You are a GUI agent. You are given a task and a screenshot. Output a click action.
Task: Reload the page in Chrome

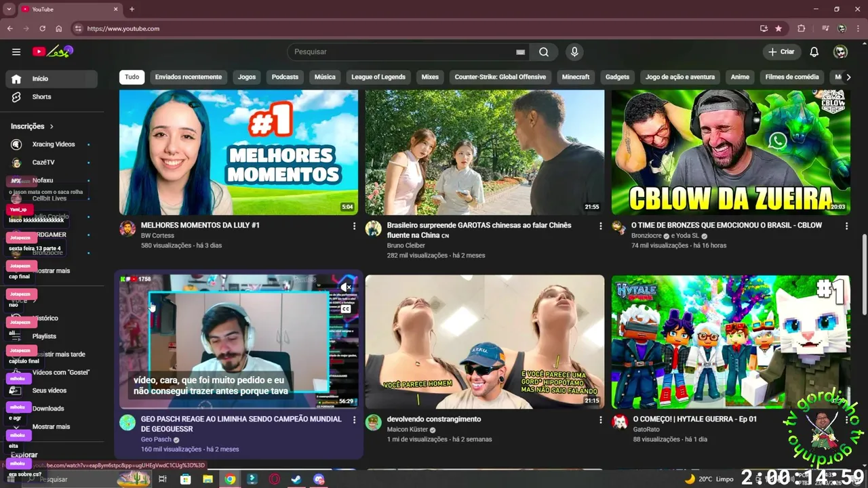(42, 28)
